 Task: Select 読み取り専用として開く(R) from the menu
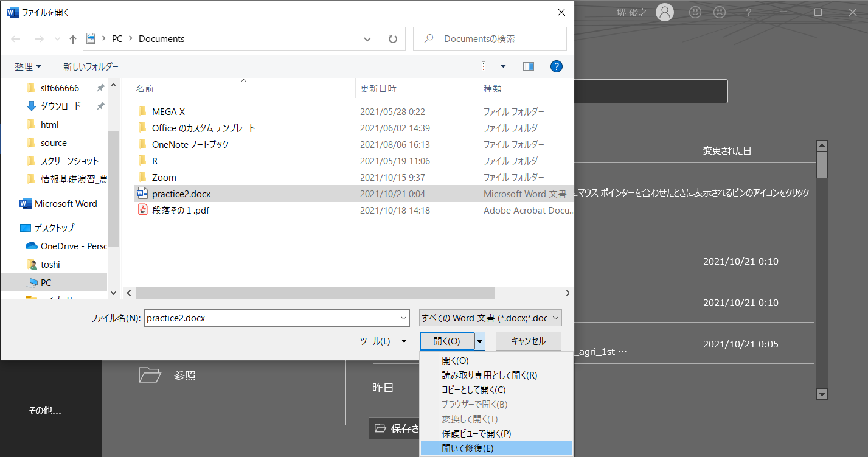coord(490,375)
